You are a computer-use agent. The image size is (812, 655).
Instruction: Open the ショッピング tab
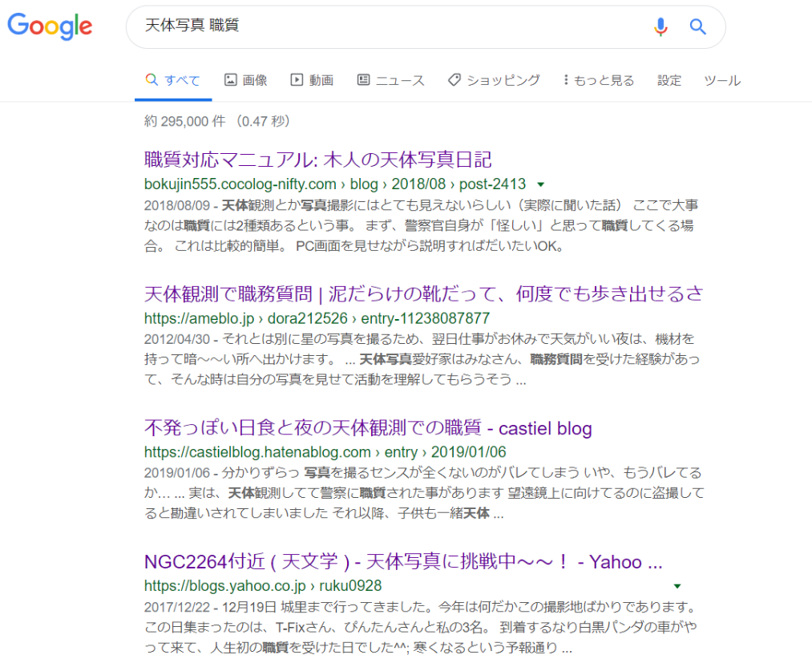(x=494, y=80)
